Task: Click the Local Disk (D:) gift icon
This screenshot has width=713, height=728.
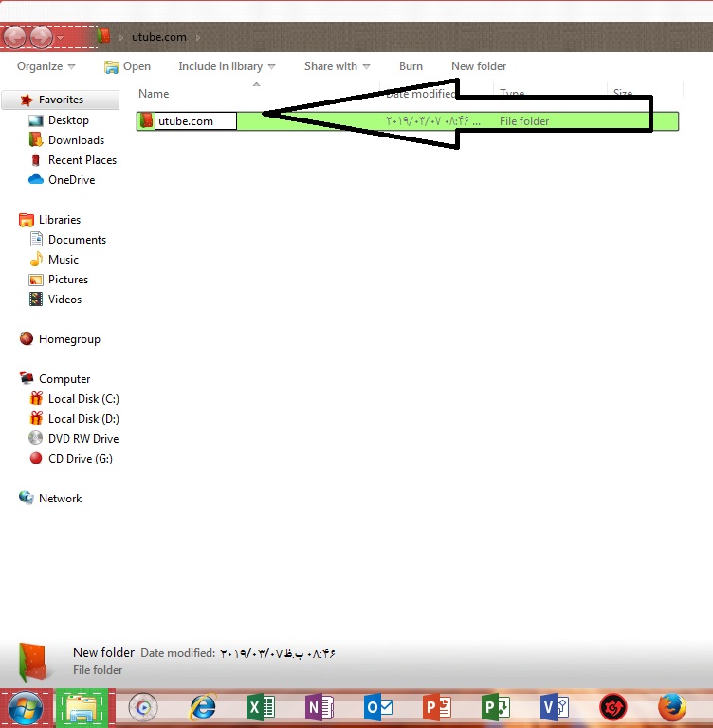Action: 36,418
